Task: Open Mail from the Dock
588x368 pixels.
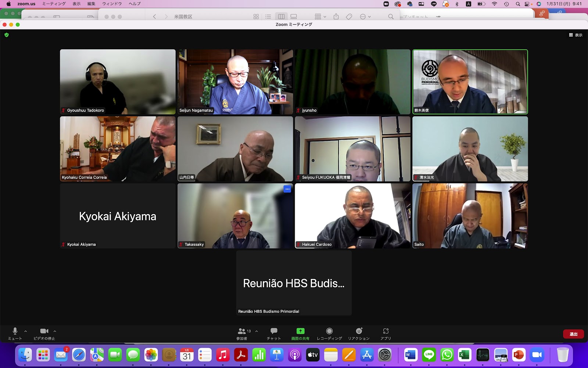Action: pos(61,355)
